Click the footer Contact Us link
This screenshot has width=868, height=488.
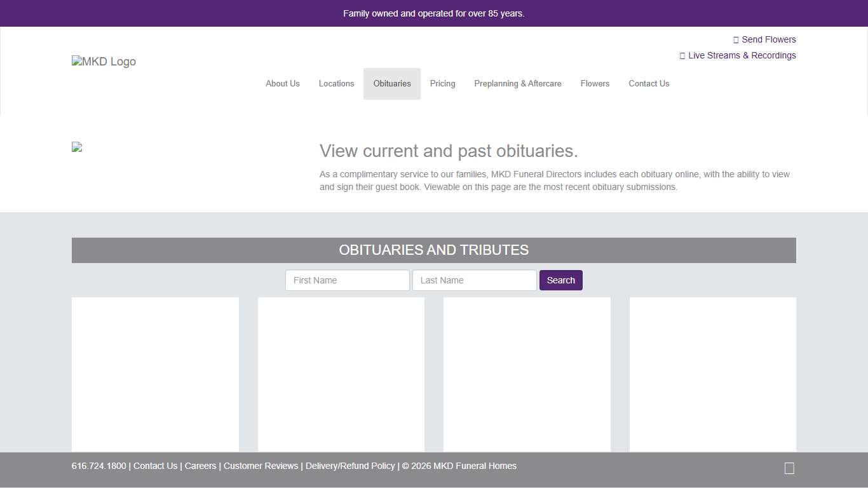[155, 466]
